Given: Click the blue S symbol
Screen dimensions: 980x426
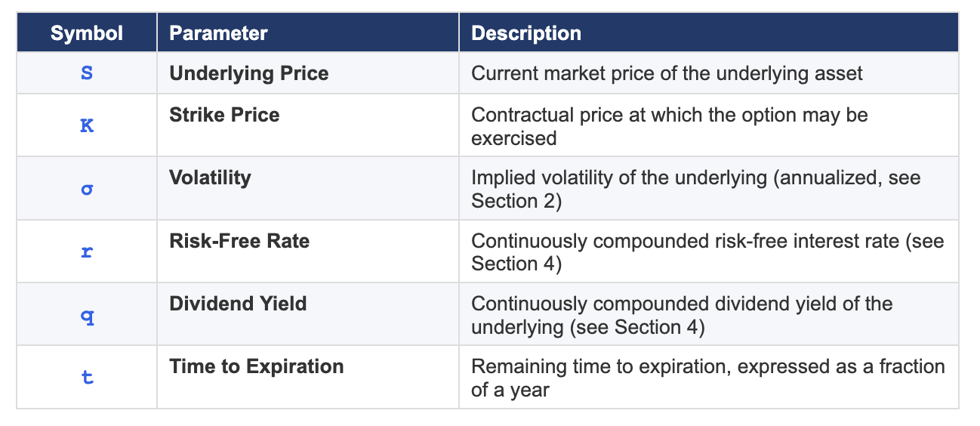Looking at the screenshot, I should [87, 74].
